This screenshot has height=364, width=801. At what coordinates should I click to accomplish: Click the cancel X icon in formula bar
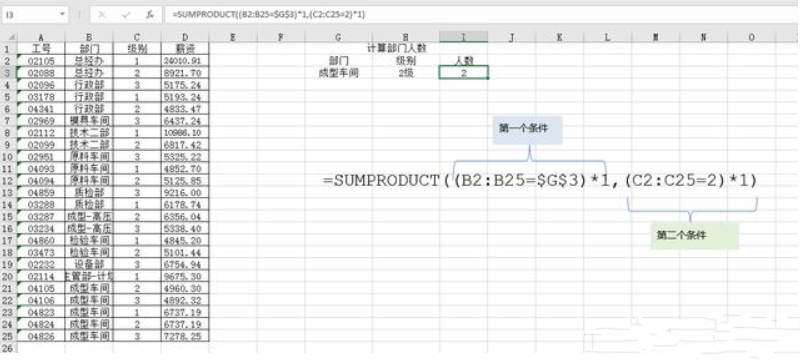102,15
